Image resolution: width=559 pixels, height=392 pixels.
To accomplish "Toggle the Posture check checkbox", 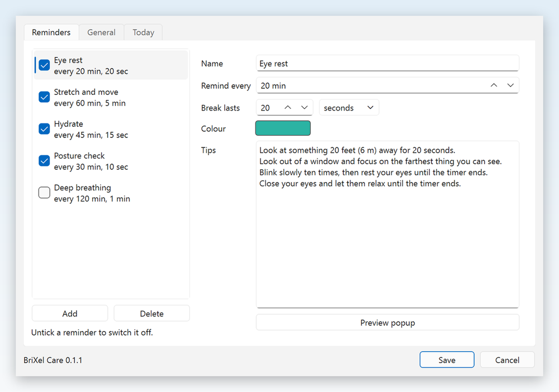I will (x=44, y=161).
